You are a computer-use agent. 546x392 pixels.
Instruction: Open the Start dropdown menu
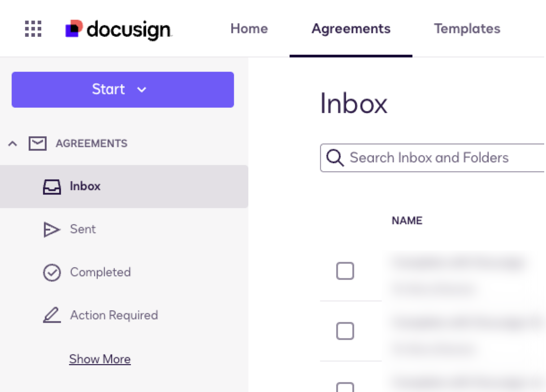122,90
